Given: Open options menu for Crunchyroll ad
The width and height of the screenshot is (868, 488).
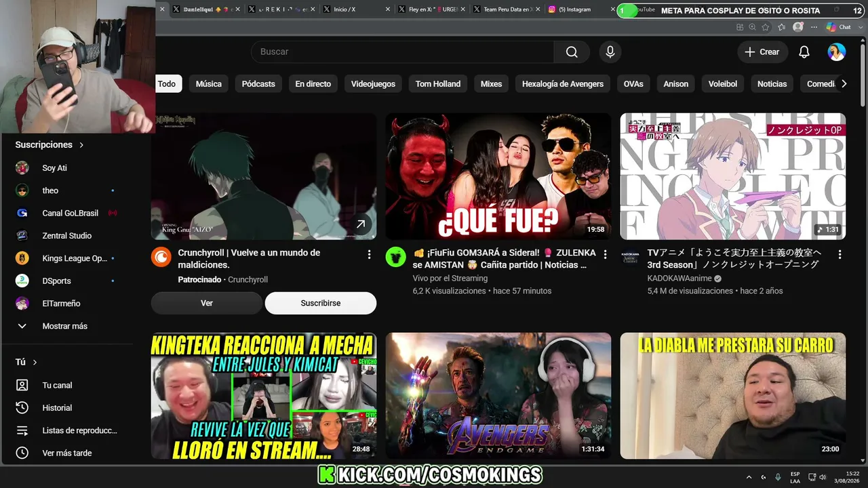Looking at the screenshot, I should coord(369,255).
